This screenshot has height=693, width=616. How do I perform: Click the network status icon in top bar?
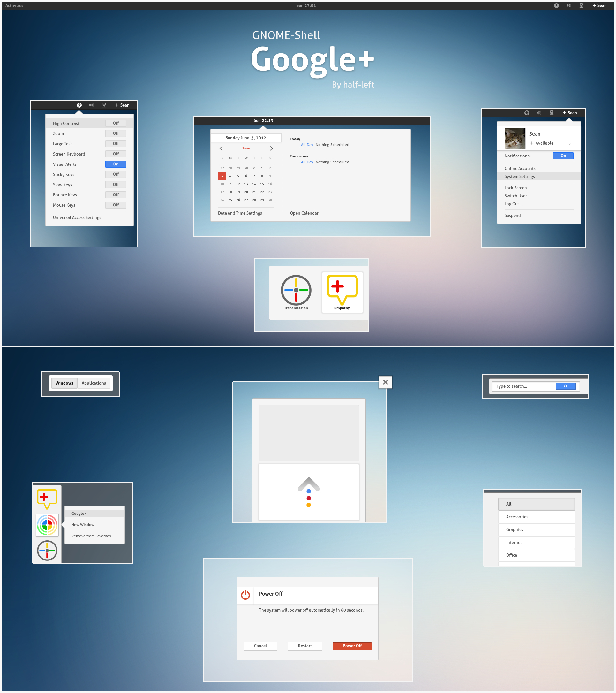[x=581, y=6]
